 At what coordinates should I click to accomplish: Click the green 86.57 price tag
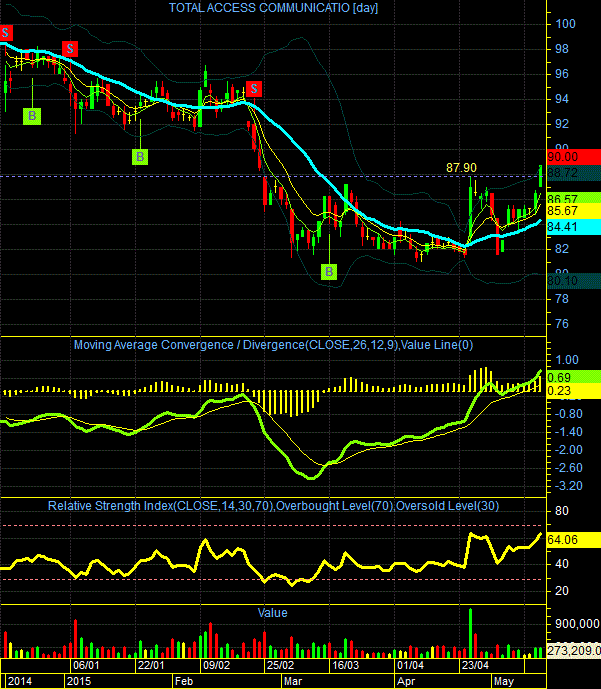(x=574, y=198)
